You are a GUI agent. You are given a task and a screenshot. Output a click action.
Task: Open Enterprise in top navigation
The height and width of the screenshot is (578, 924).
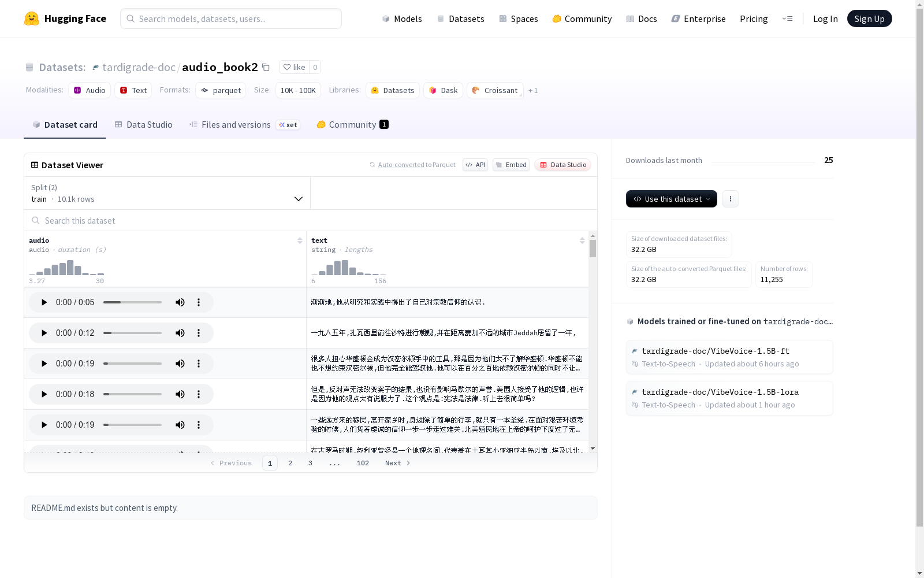pyautogui.click(x=698, y=18)
